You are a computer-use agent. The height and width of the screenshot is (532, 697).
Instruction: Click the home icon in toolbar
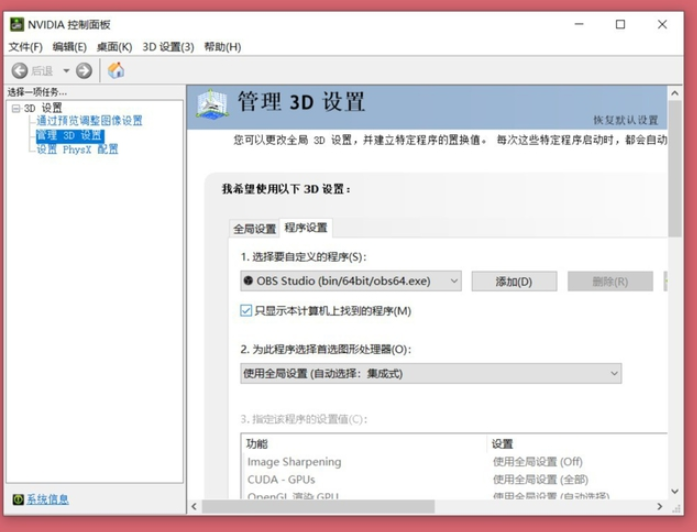(x=116, y=70)
